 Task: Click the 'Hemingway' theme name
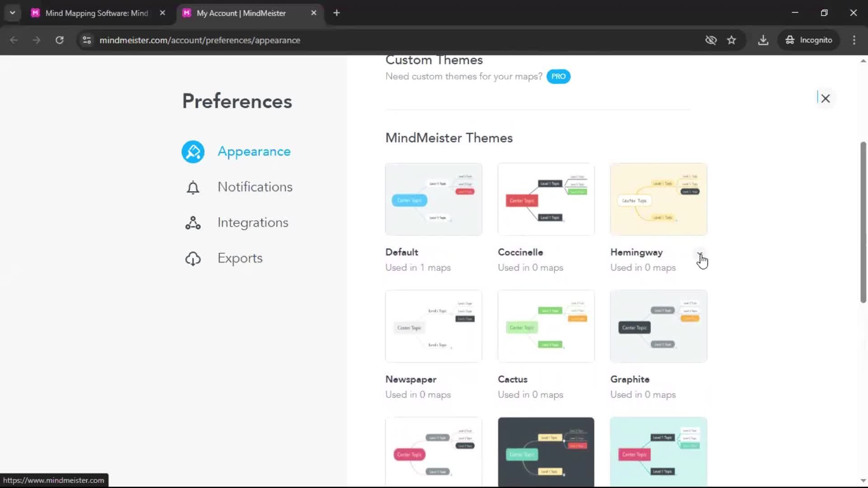pos(637,253)
